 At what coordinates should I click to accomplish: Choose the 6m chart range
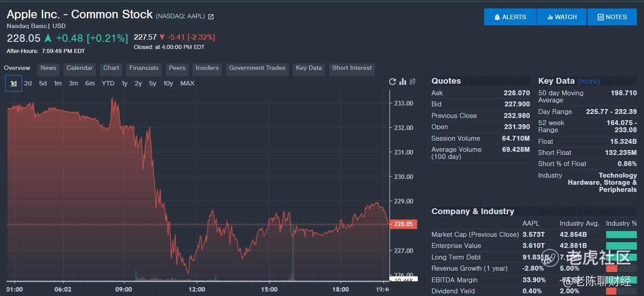90,83
